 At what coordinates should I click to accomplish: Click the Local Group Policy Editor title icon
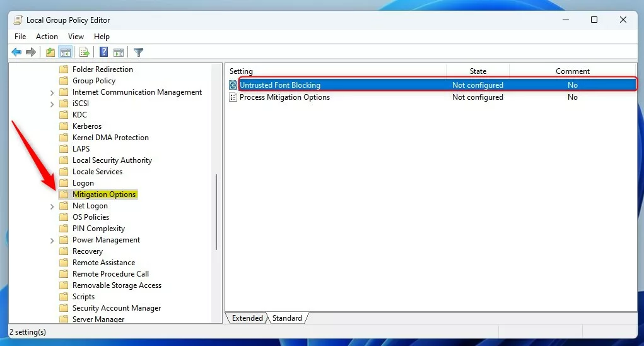18,20
